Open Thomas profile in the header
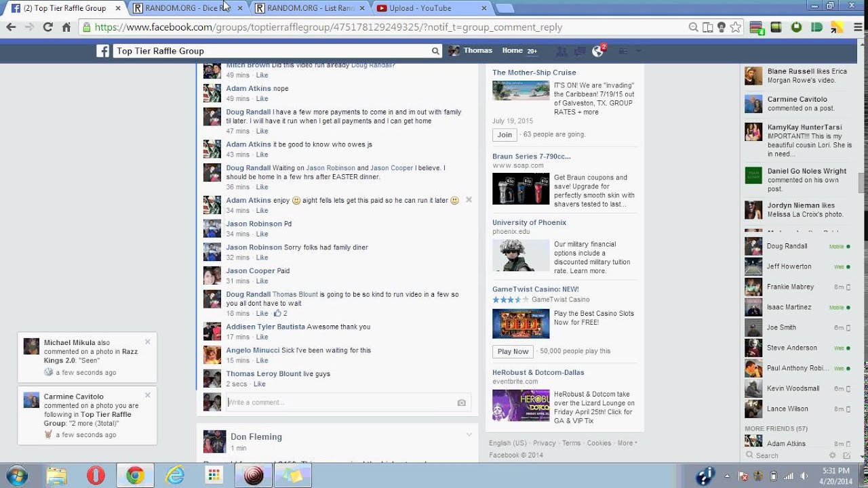The image size is (868, 488). (471, 51)
